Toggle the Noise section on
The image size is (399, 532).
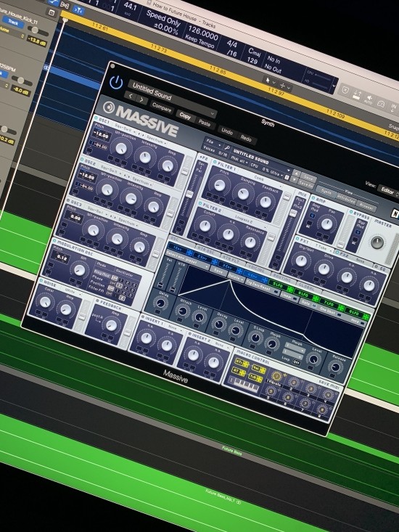tap(41, 280)
